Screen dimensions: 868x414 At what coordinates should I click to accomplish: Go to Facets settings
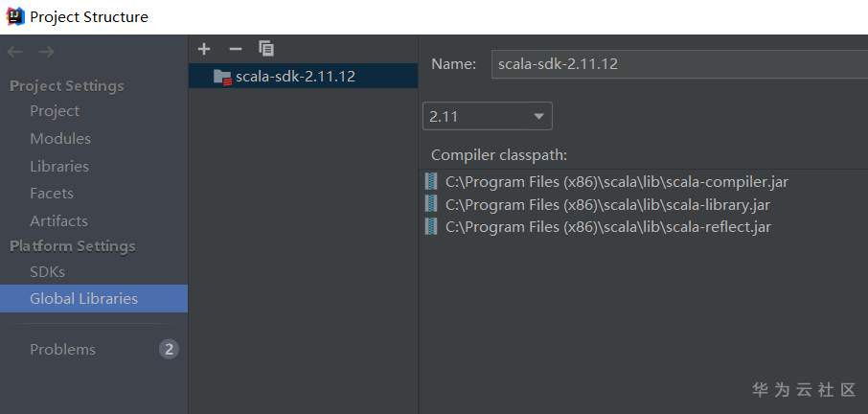[52, 194]
